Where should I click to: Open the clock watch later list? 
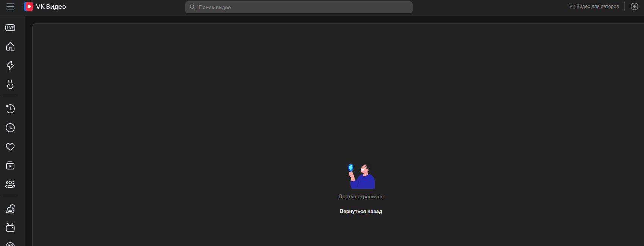click(x=10, y=128)
